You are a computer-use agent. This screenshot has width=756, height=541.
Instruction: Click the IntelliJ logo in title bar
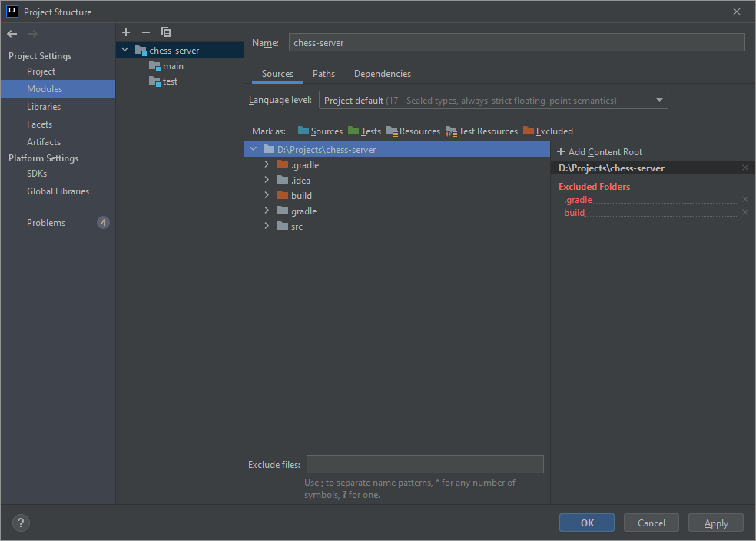[12, 12]
